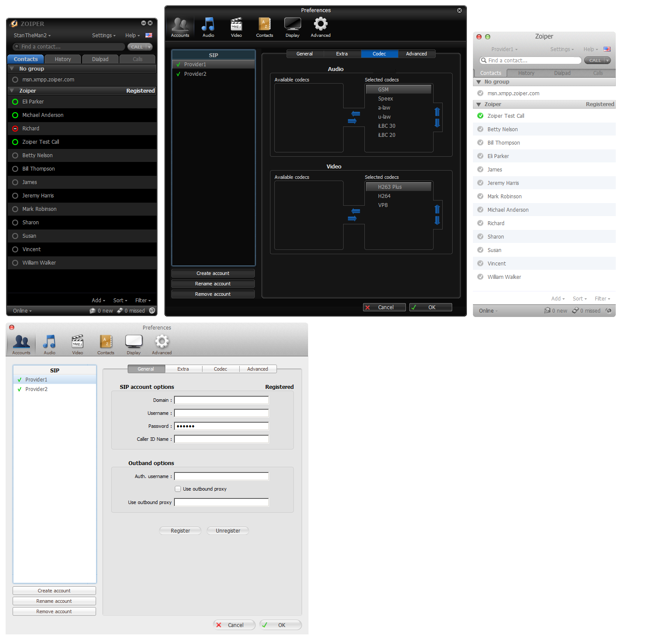Collapse Zoiper group in light contacts

[479, 104]
